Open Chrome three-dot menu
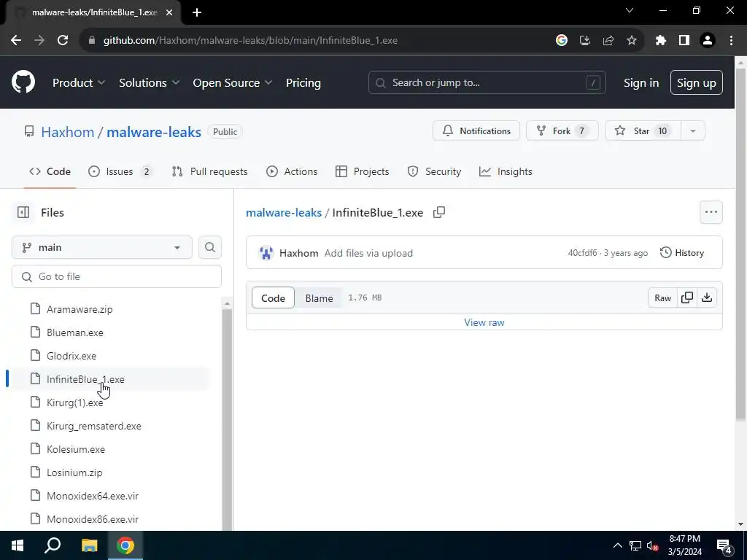Viewport: 747px width, 560px height. pos(731,41)
